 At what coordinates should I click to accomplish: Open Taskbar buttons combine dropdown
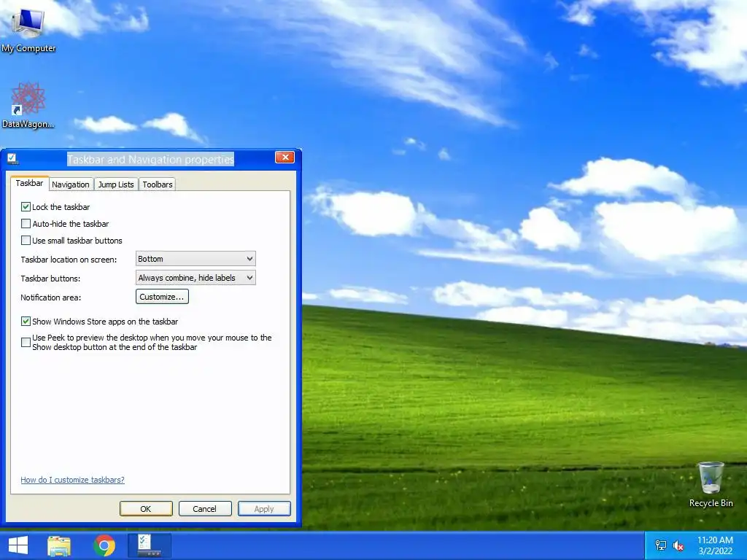click(x=196, y=278)
